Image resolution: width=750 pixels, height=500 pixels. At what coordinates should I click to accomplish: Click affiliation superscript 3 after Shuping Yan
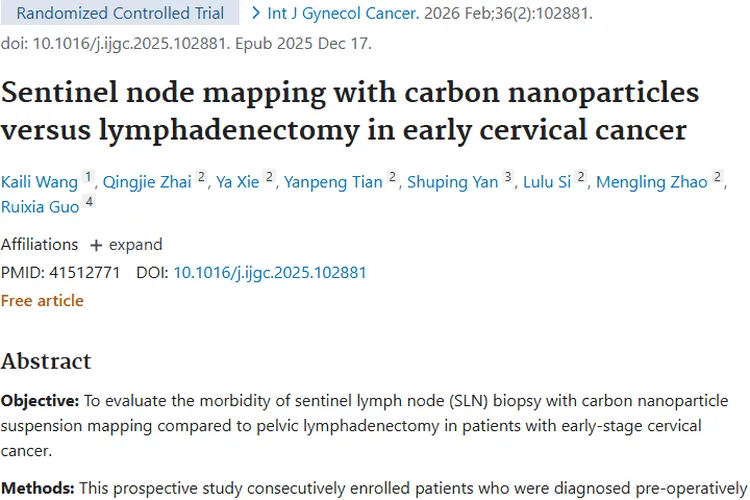[508, 177]
